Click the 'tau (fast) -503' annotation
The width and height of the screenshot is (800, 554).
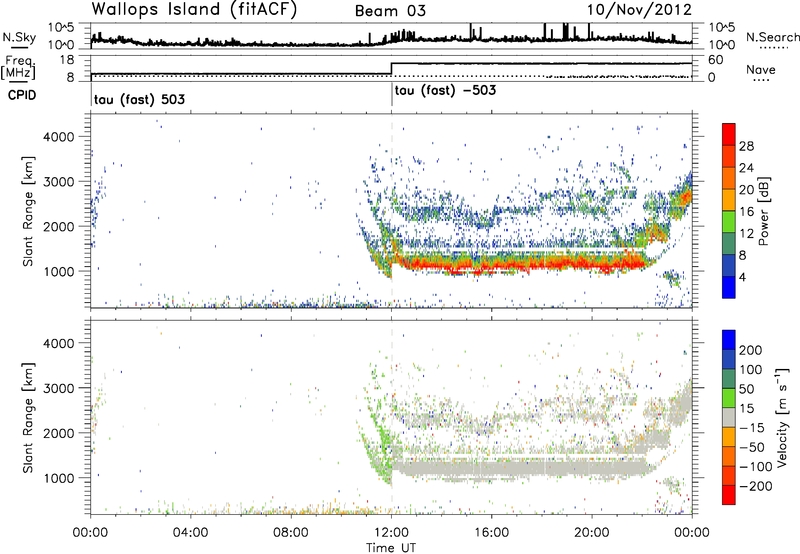[x=445, y=90]
